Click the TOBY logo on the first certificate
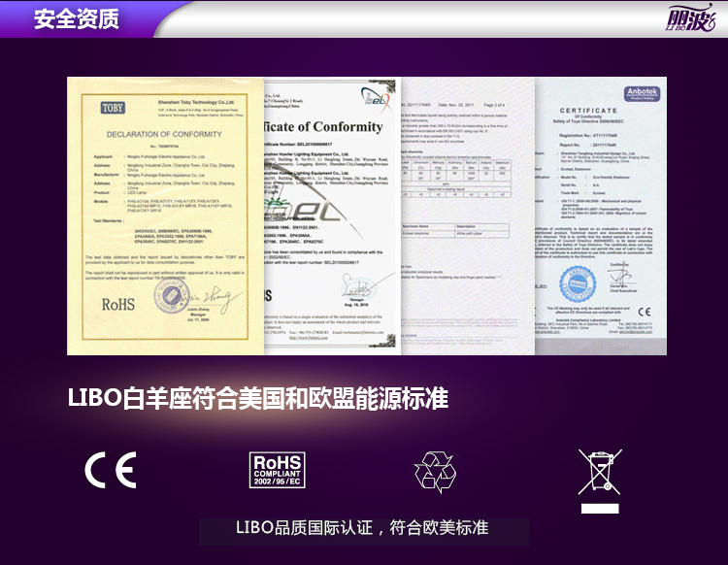The height and width of the screenshot is (565, 728). coord(114,108)
